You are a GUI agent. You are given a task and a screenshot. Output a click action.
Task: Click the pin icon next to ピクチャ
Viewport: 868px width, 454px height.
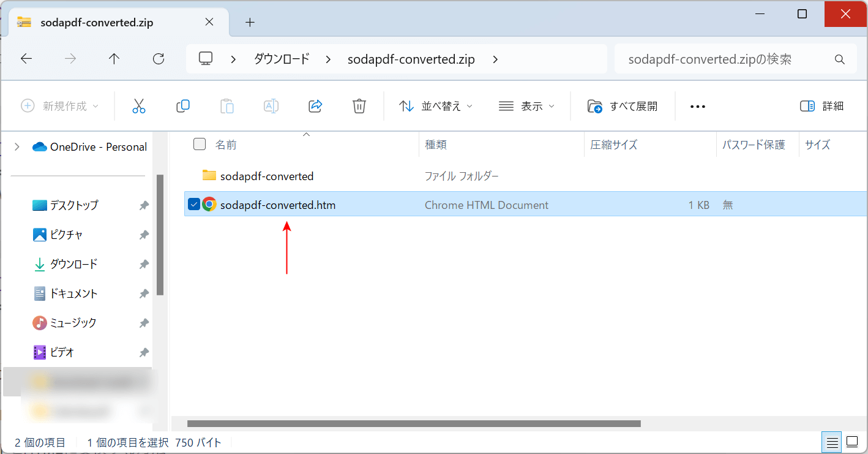pos(144,235)
